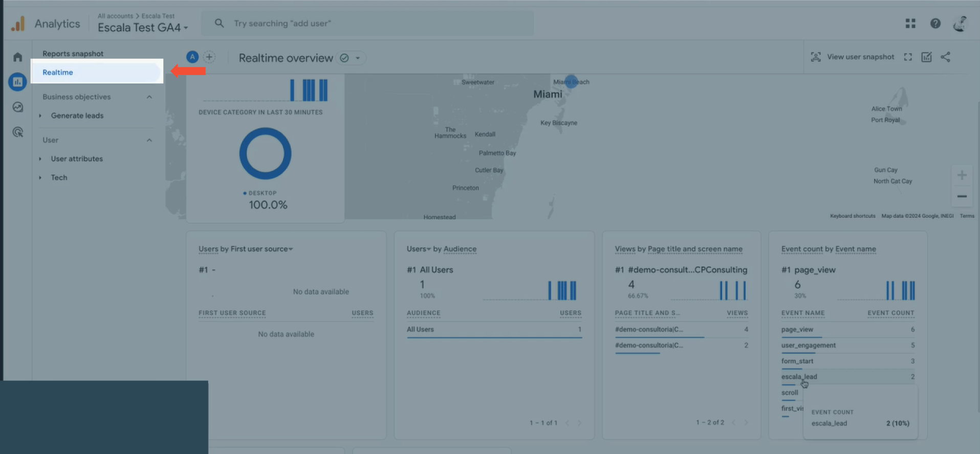Select the escala_lead event row
Image resolution: width=980 pixels, height=454 pixels.
847,377
